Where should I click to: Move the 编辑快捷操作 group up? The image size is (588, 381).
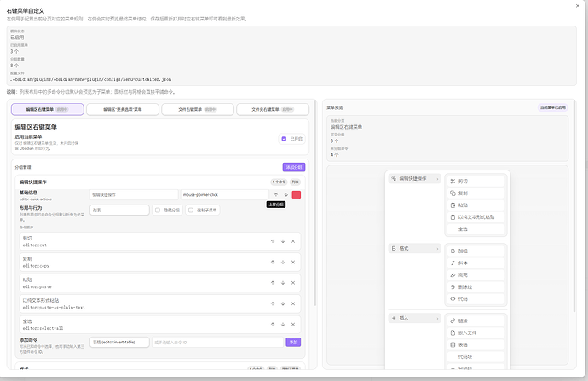point(276,194)
